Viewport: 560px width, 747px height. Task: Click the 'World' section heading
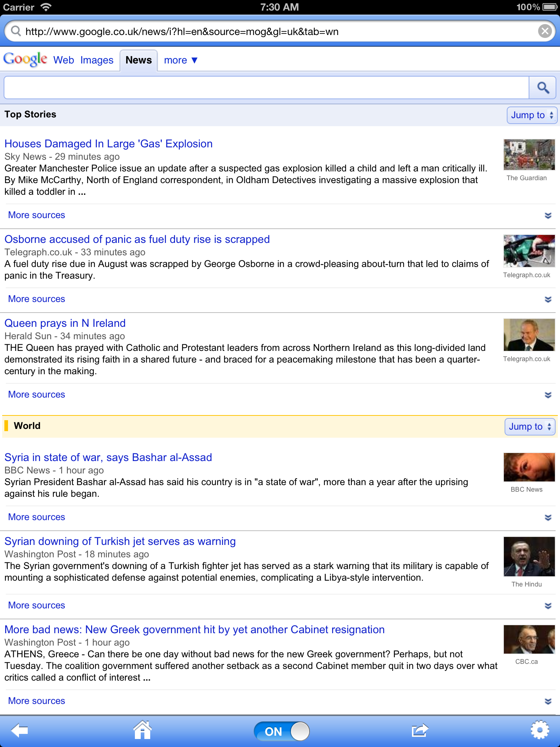coord(27,426)
